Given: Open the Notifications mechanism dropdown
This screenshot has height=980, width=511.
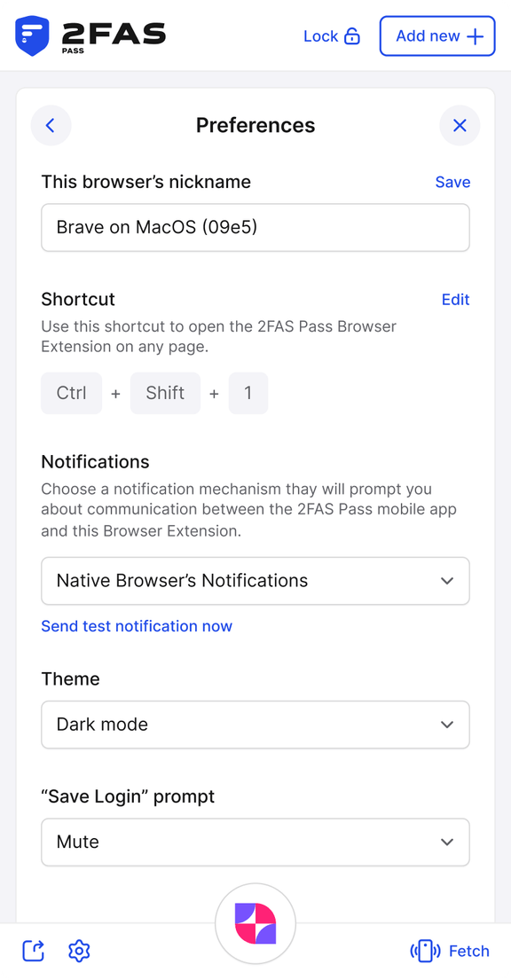Looking at the screenshot, I should [x=255, y=581].
